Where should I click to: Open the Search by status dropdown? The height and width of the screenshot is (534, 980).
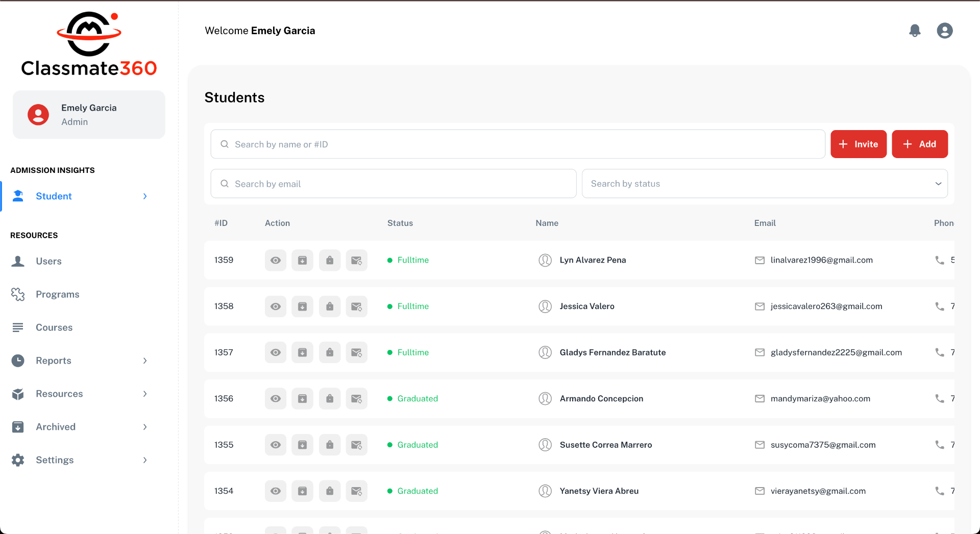pyautogui.click(x=765, y=184)
